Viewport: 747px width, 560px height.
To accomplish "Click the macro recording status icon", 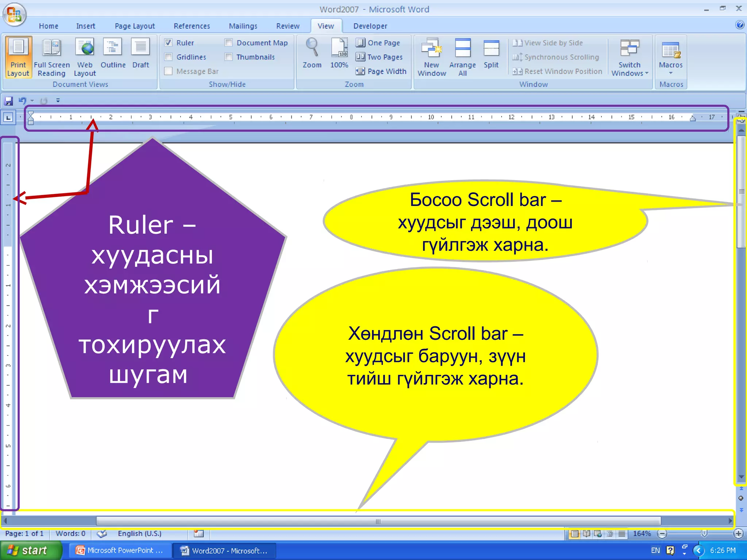I will pos(199,534).
